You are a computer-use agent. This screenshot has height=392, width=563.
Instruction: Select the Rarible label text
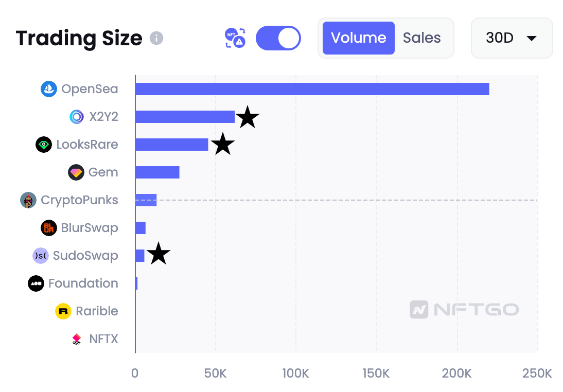97,311
